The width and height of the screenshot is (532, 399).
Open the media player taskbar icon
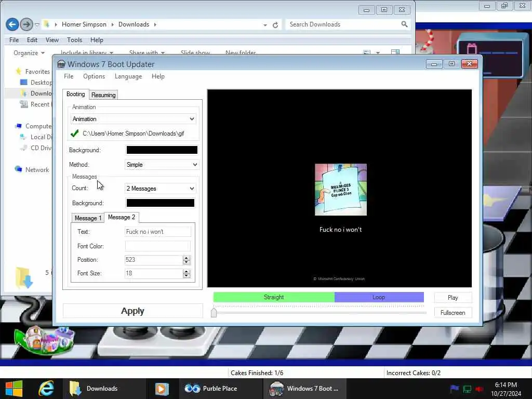pyautogui.click(x=162, y=389)
